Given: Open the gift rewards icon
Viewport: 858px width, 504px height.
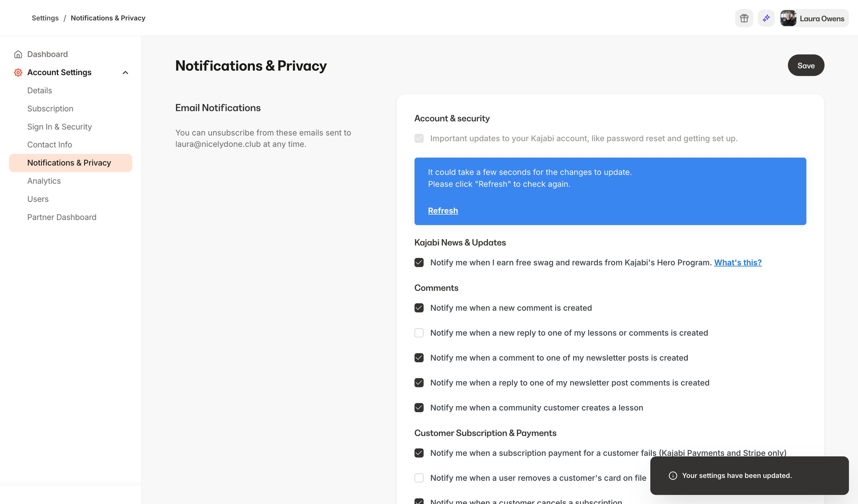Looking at the screenshot, I should (x=744, y=18).
